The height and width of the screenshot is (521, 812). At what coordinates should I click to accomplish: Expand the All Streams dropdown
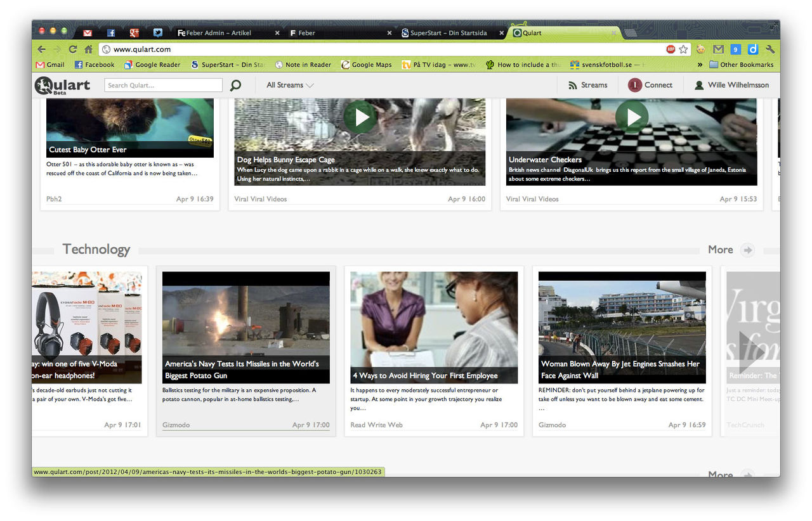pos(290,85)
